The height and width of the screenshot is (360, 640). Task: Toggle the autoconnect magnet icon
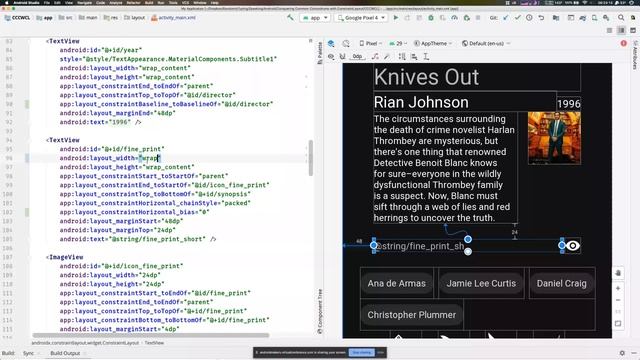342,56
